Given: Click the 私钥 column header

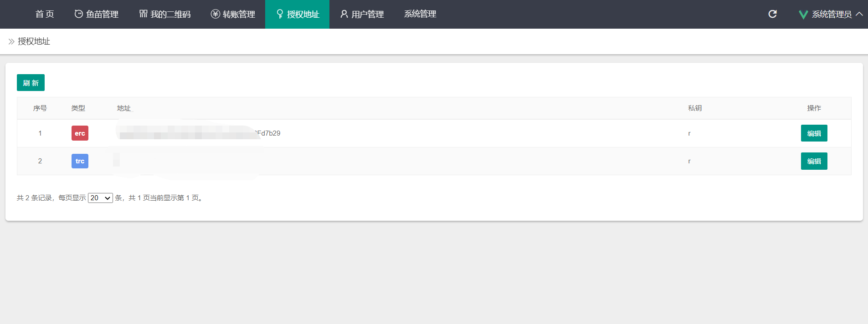Looking at the screenshot, I should [x=694, y=108].
